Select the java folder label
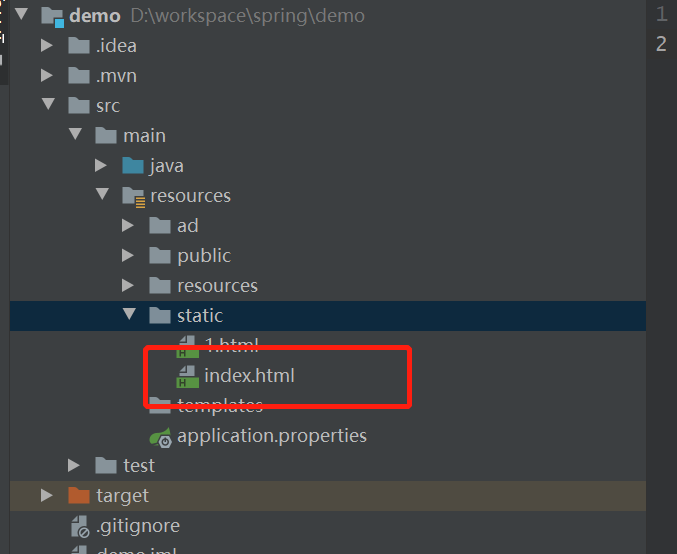Screen dimensions: 677x554 167,166
